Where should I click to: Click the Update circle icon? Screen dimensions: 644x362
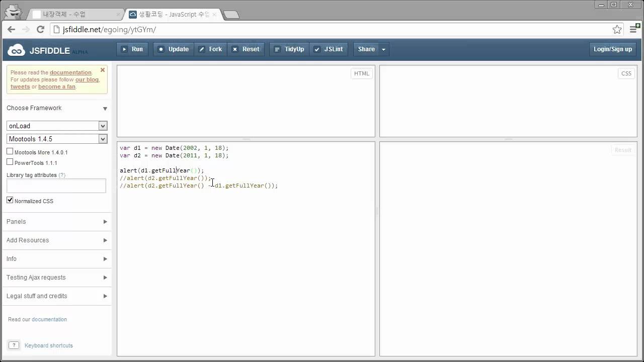click(161, 49)
